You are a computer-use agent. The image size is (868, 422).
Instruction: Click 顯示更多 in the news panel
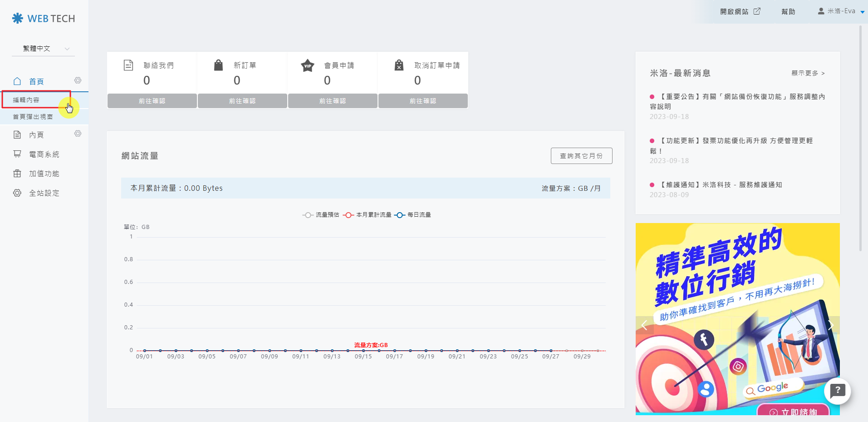(808, 73)
